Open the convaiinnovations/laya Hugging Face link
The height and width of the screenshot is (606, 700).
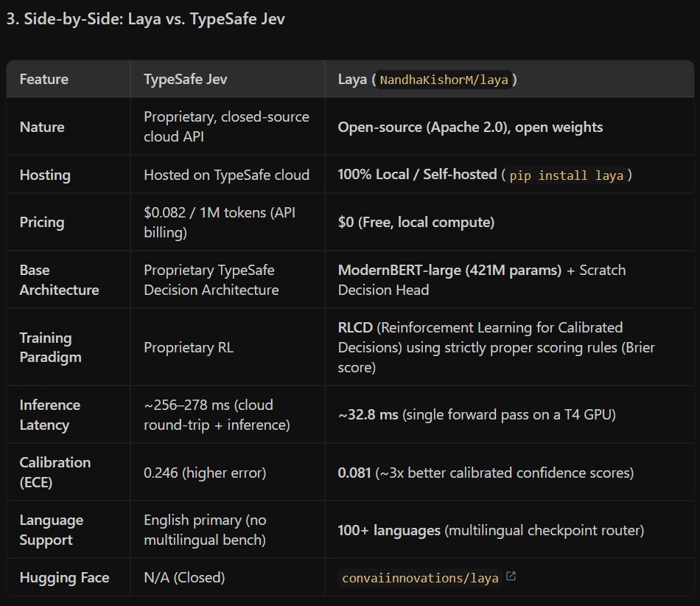[x=420, y=578]
